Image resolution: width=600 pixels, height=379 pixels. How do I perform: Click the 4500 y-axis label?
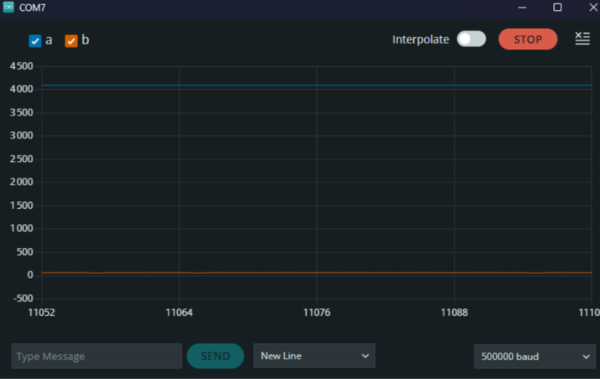21,66
